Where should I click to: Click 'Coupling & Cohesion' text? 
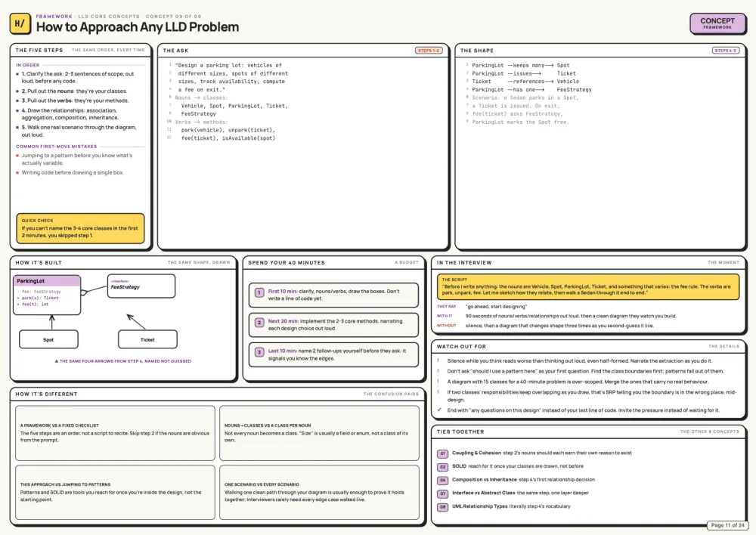tap(476, 453)
